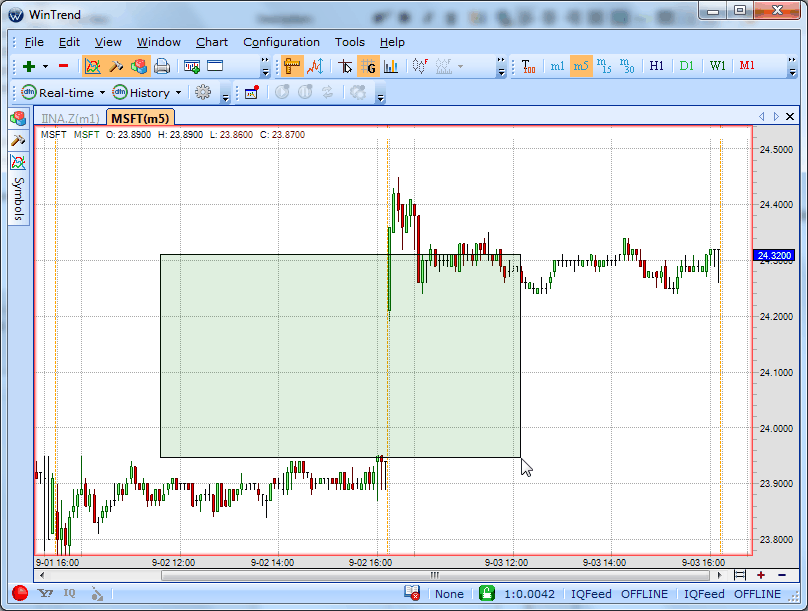Click the gear settings icon in data toolbar
Image resolution: width=808 pixels, height=611 pixels.
pyautogui.click(x=203, y=93)
